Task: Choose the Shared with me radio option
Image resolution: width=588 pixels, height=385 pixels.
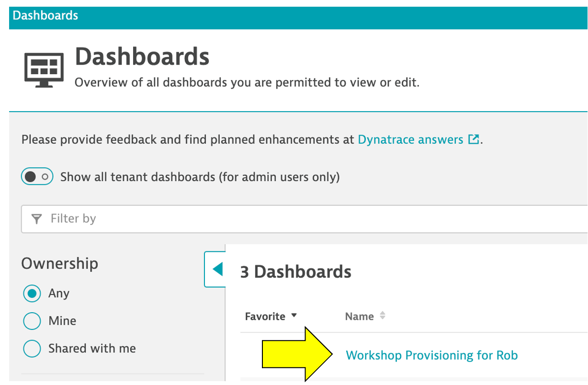Action: pos(32,349)
